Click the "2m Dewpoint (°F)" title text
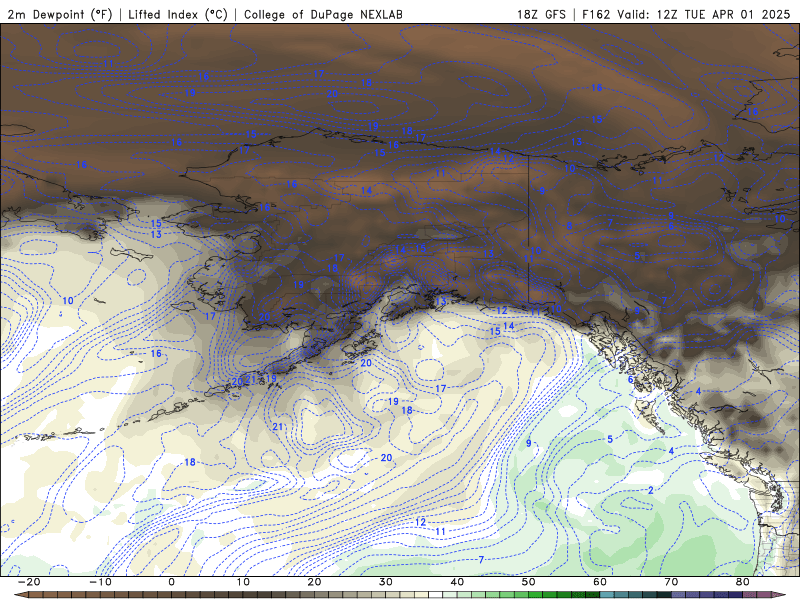Image resolution: width=800 pixels, height=600 pixels. pyautogui.click(x=59, y=14)
